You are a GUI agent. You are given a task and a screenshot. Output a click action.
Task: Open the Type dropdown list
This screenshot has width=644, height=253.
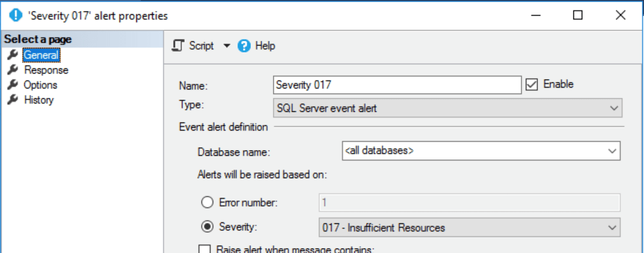614,109
